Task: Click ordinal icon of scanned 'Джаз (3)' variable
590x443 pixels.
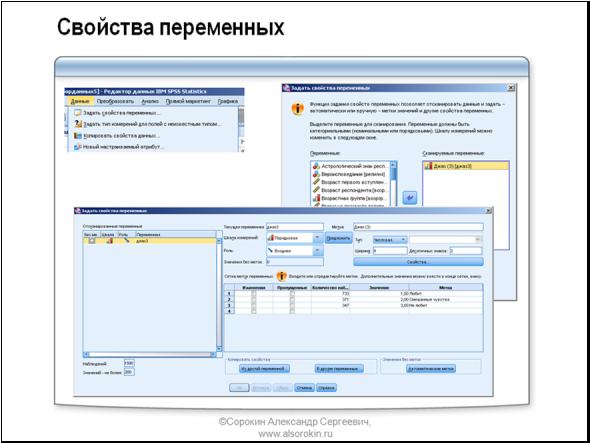Action: coord(428,166)
